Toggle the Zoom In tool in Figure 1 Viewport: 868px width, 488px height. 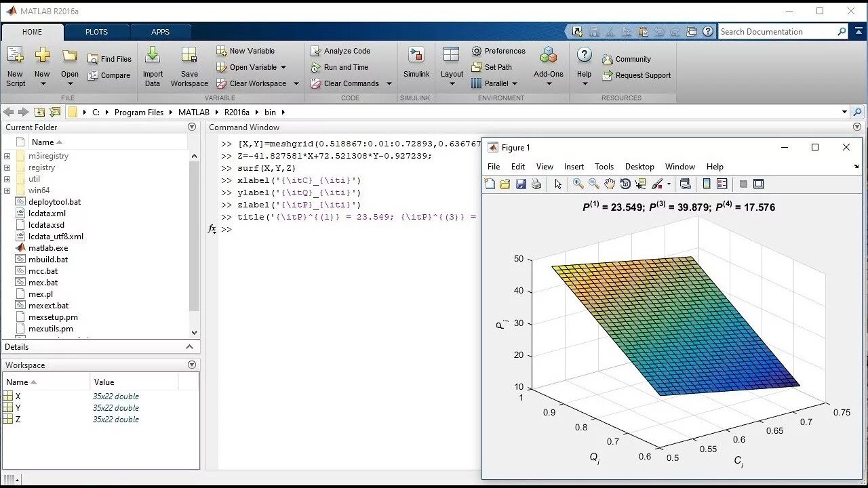tap(578, 184)
